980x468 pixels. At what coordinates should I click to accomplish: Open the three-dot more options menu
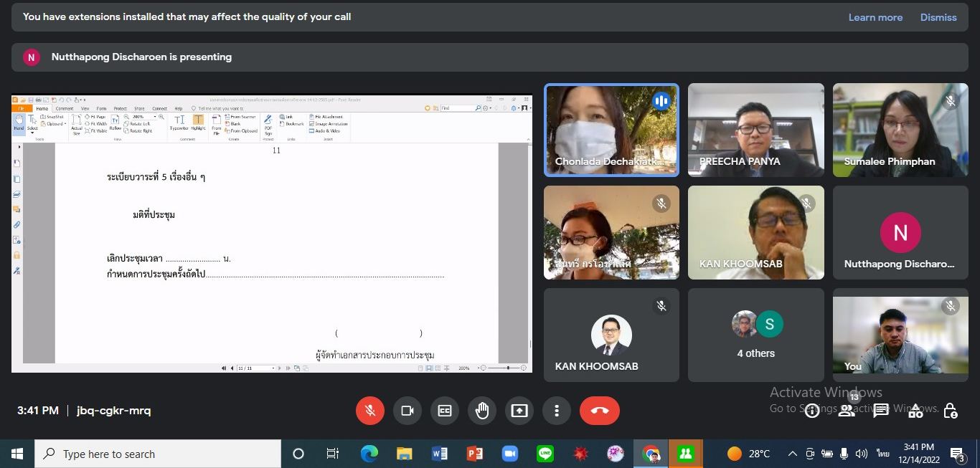point(557,411)
